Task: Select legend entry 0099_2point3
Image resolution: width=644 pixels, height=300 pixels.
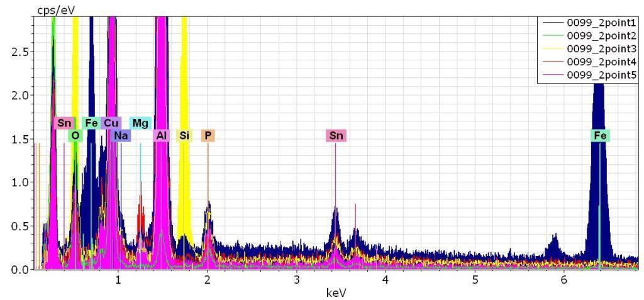Action: 591,49
